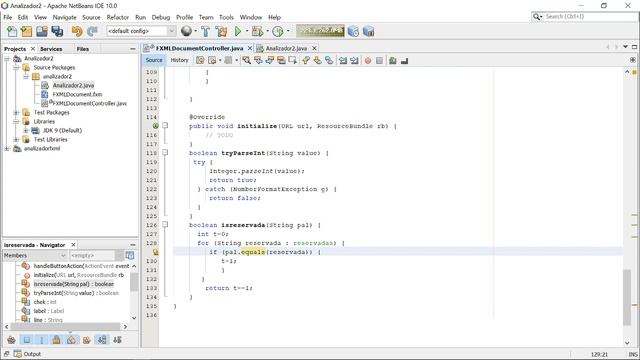Screen dimensions: 640x360
Task: Open the Tools menu
Action: point(226,17)
